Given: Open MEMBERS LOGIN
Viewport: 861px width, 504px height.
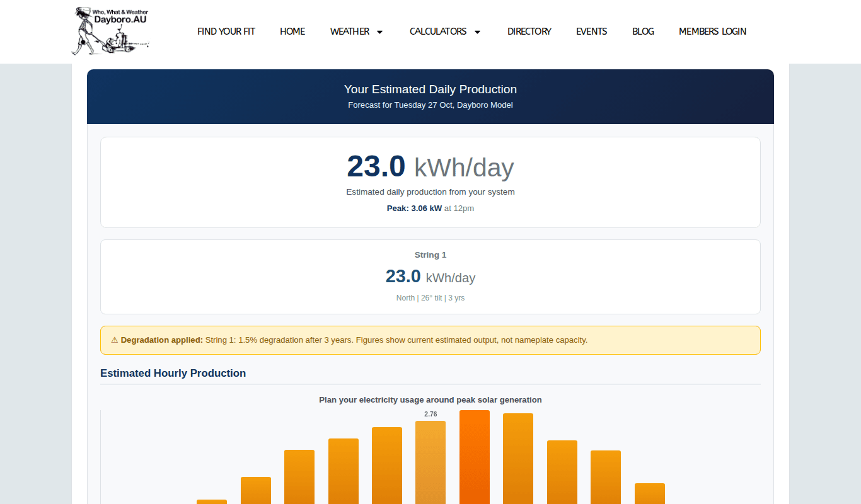Looking at the screenshot, I should click(x=712, y=31).
